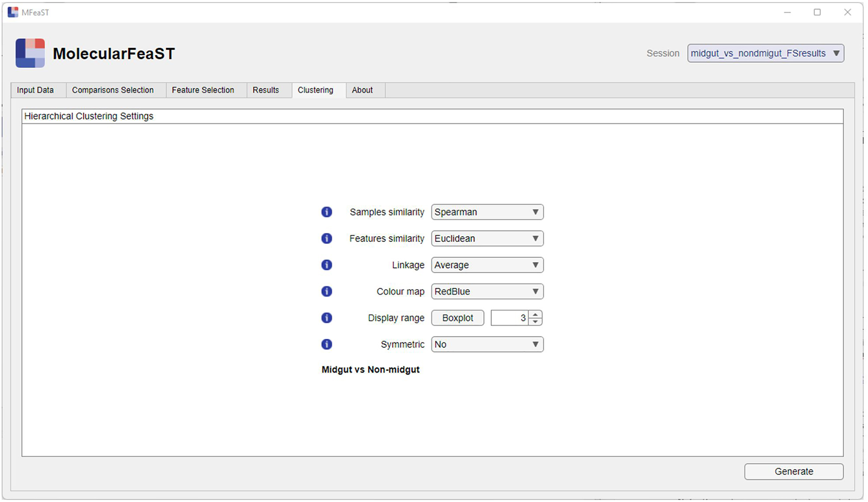The image size is (868, 502).
Task: Go to the Results tab
Action: (266, 90)
